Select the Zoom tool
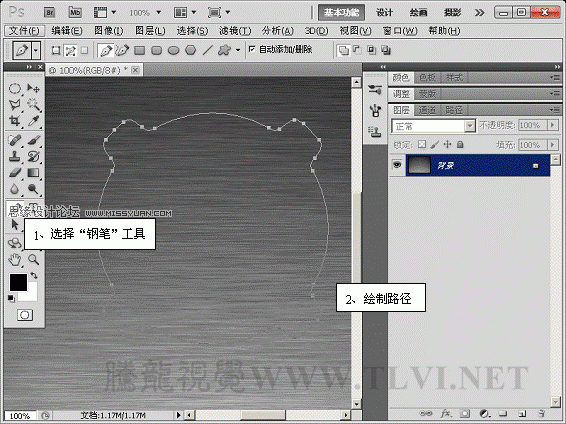Screen dimensions: 566x424 33,259
